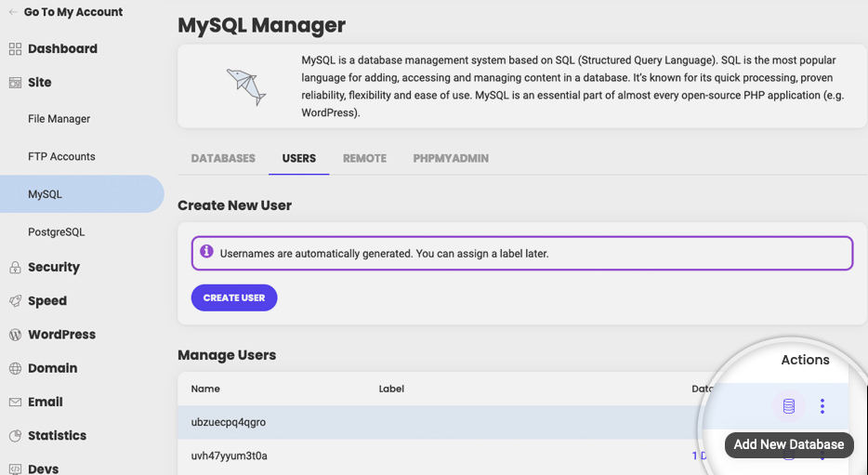The width and height of the screenshot is (868, 475).
Task: Click the Statistics pie chart icon
Action: tap(15, 436)
